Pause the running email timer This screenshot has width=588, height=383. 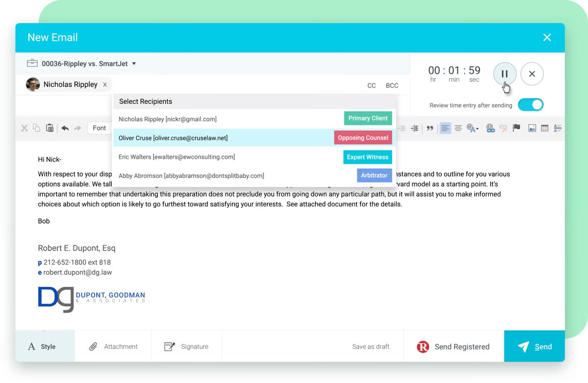pos(505,74)
